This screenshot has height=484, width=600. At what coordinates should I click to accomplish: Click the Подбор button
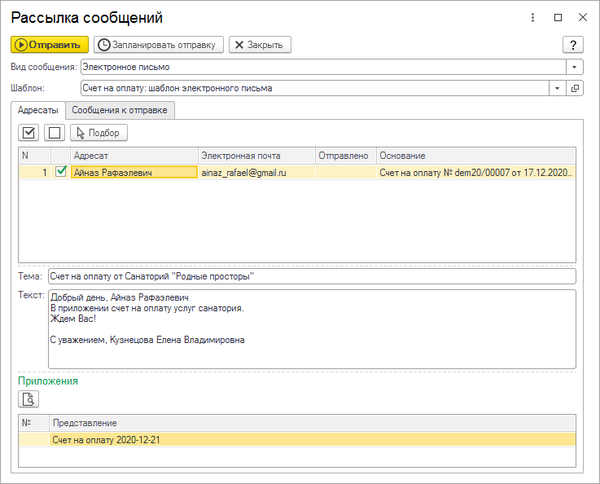pos(99,132)
